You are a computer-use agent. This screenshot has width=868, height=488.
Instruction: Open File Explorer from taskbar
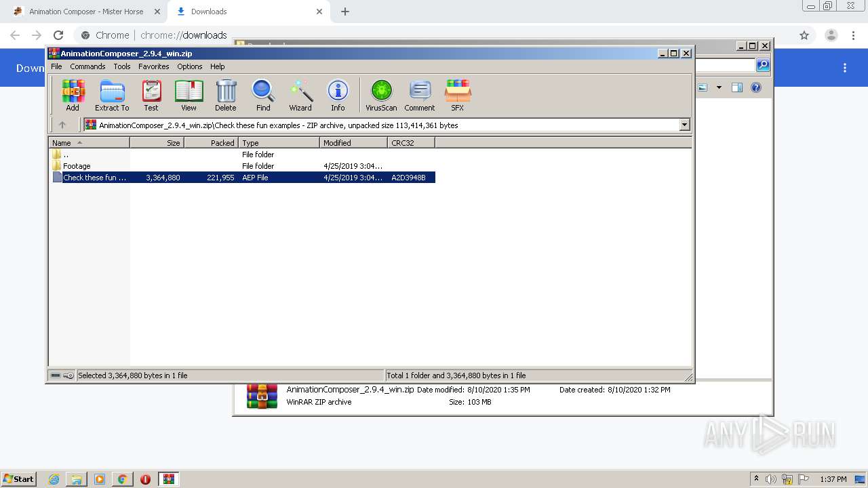[77, 479]
